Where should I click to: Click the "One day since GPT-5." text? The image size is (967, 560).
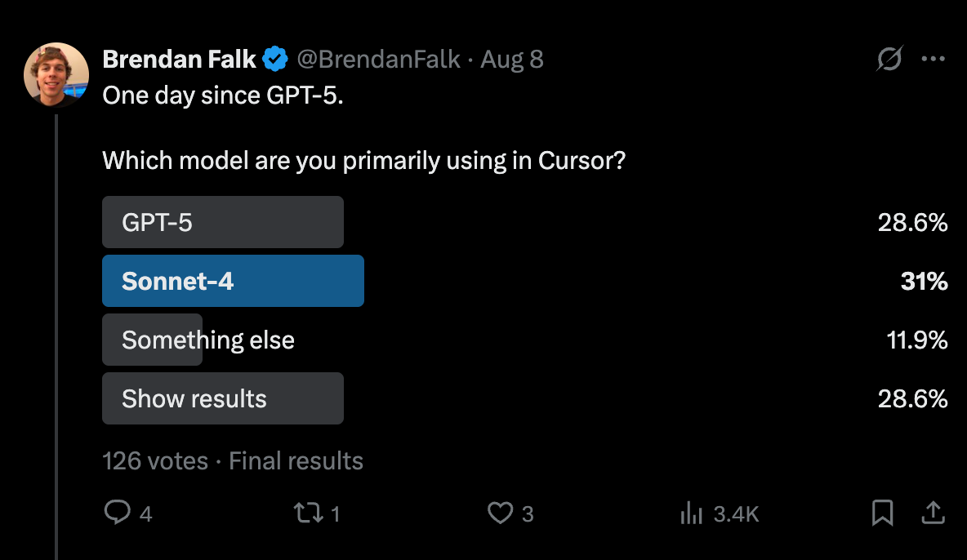click(223, 96)
